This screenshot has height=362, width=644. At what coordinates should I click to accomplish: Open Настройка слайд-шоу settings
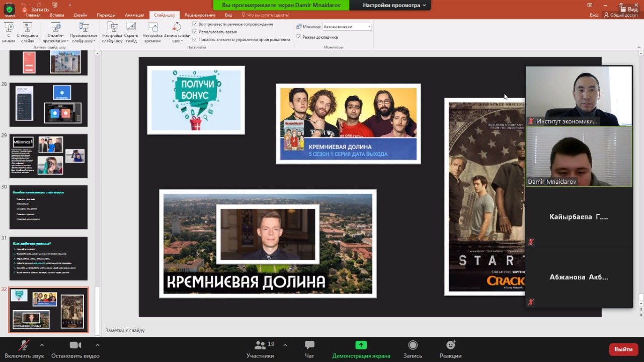click(112, 32)
